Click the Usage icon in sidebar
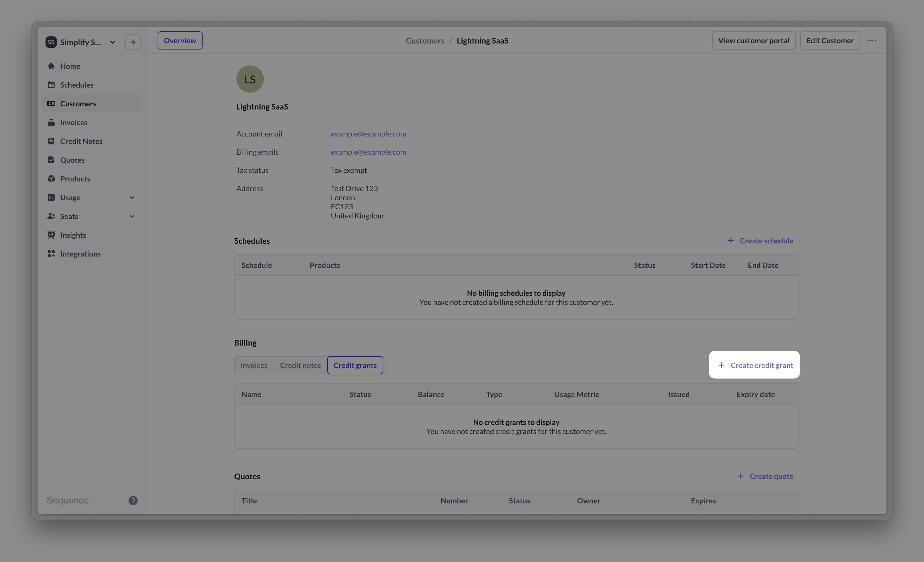The image size is (924, 562). point(51,197)
